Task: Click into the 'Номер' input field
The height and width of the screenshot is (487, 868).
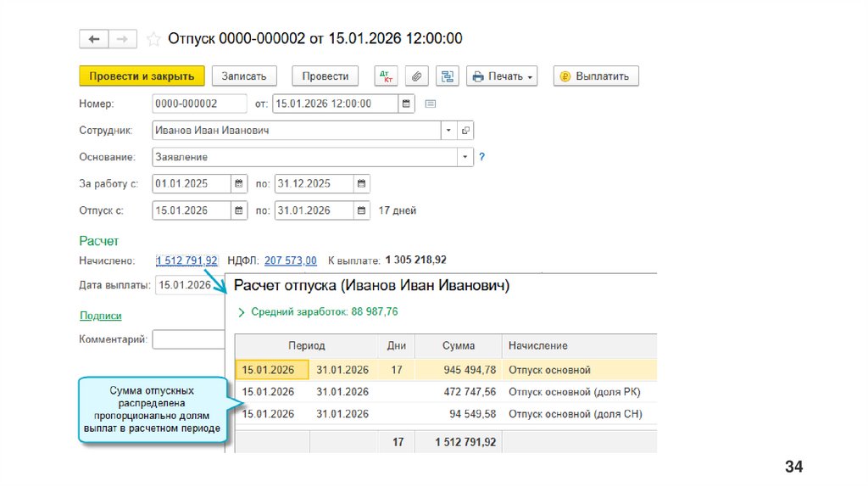Action: coord(199,104)
